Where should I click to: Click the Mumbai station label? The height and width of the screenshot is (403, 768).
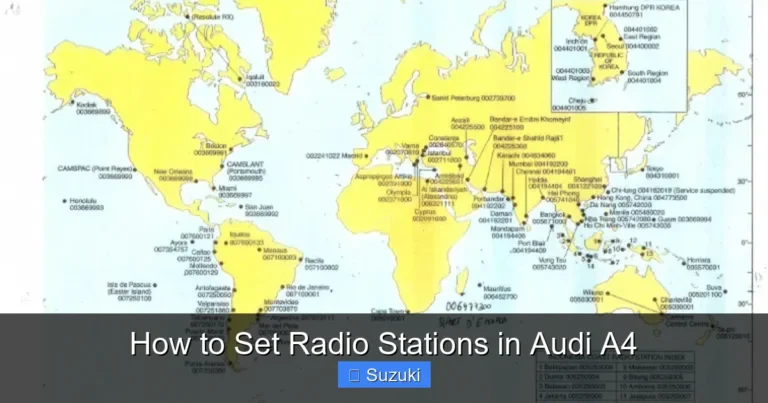coord(538,164)
